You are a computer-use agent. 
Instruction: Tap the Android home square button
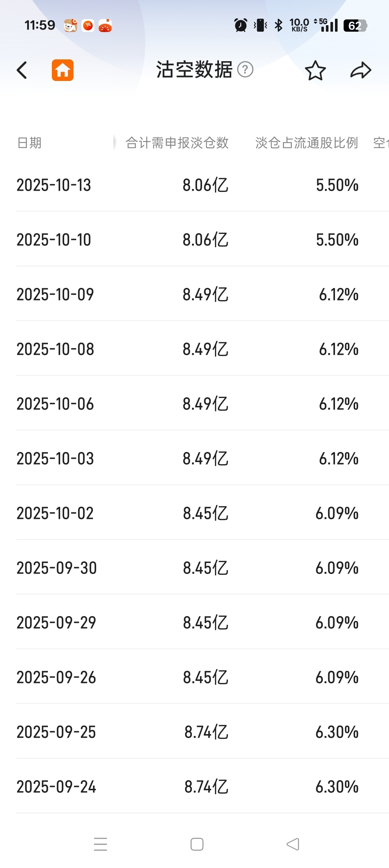coord(197,844)
